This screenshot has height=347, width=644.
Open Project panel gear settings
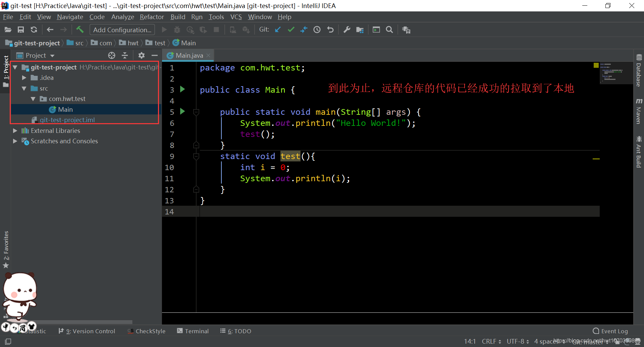click(x=142, y=55)
